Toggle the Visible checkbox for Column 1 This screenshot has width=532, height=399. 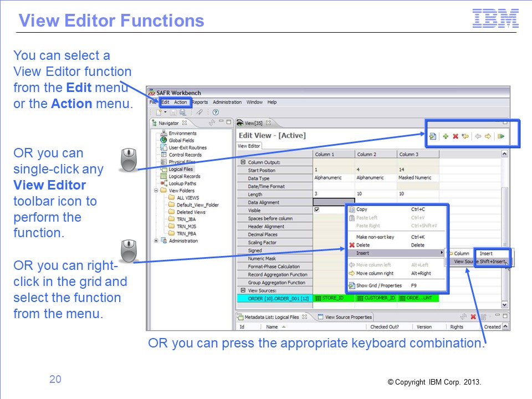(x=317, y=209)
